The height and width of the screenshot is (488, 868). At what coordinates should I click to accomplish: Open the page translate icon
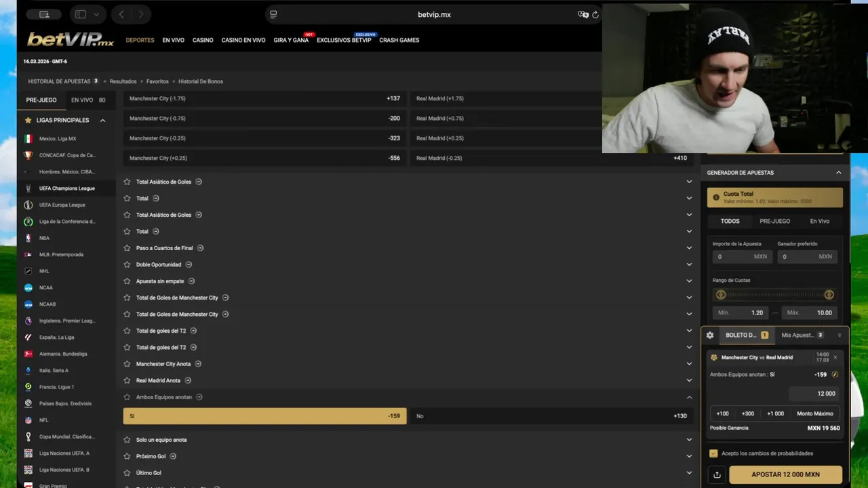tap(583, 14)
